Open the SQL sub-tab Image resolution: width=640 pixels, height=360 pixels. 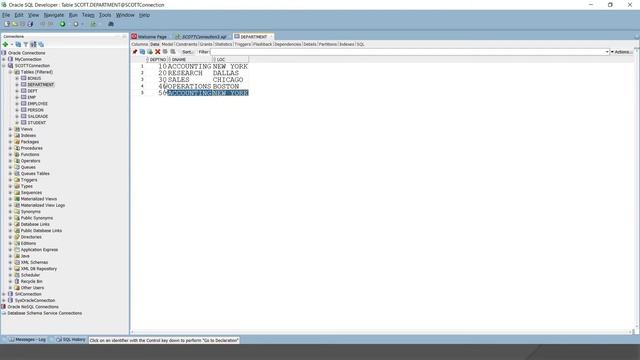[x=360, y=44]
